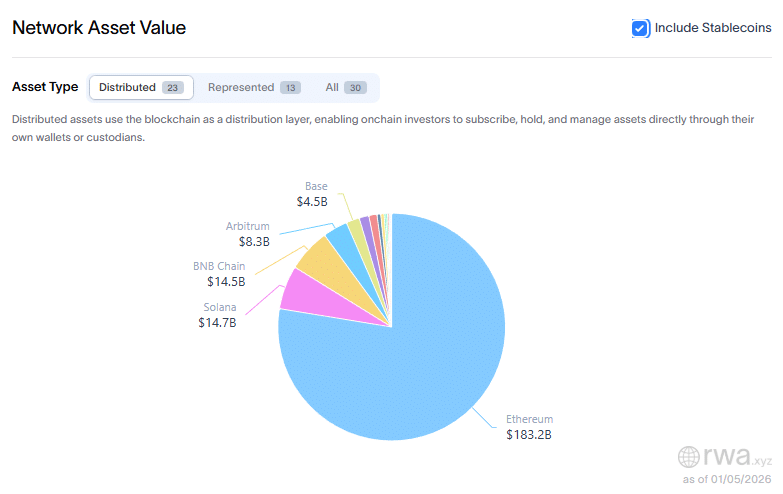Click the $183.2B Ethereum value
The height and width of the screenshot is (494, 783).
pyautogui.click(x=528, y=435)
